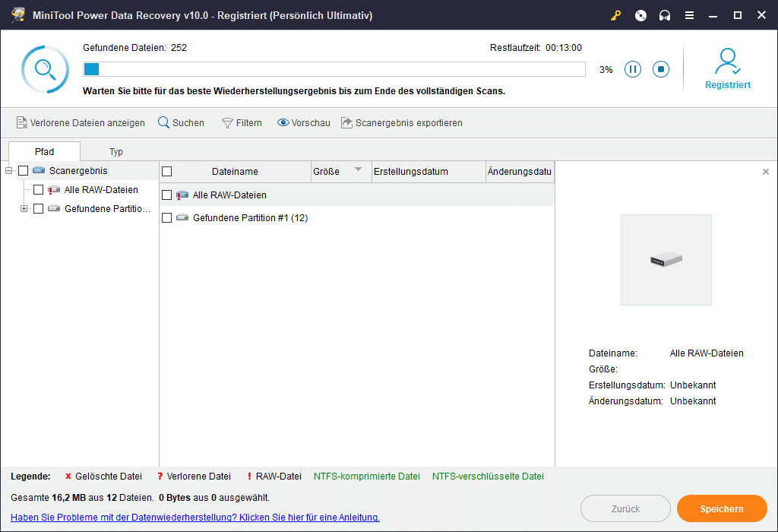Open the Suchen search tool

(163, 122)
